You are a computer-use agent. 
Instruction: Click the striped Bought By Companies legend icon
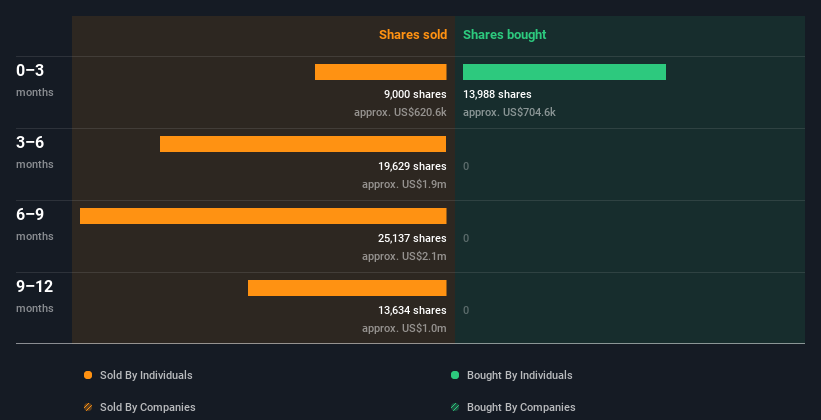455,407
